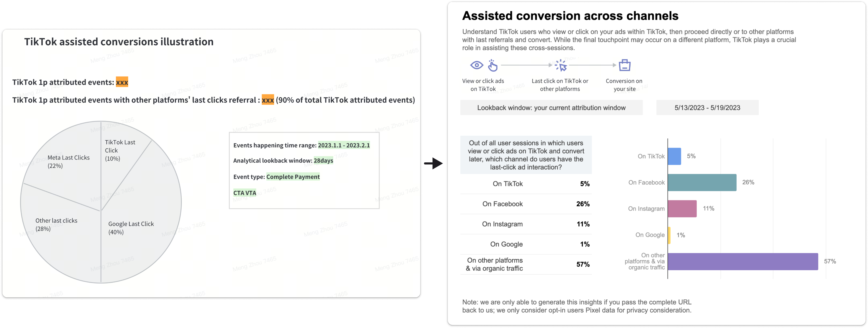This screenshot has height=328, width=868.
Task: Open the 5/13/2023 - 5/19/2023 date range
Action: [707, 108]
